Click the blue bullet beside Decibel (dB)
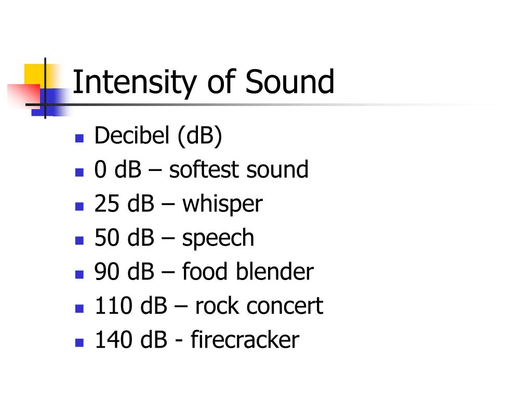The height and width of the screenshot is (399, 532). pos(79,138)
